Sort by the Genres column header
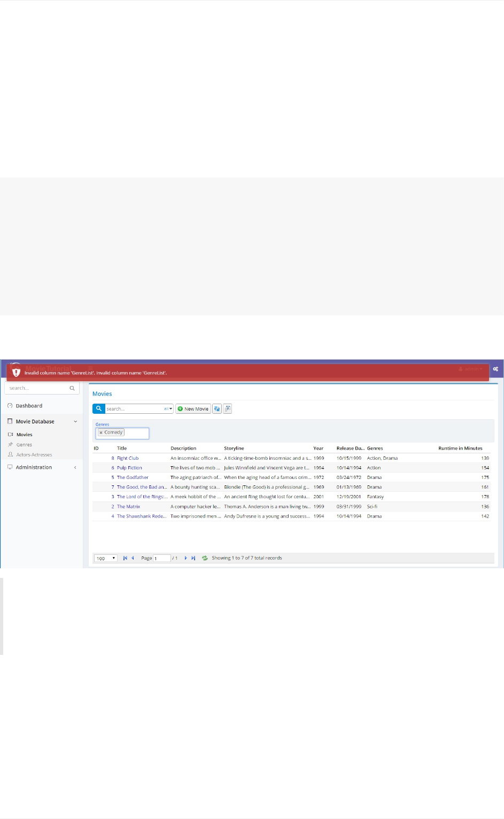 [x=375, y=449]
